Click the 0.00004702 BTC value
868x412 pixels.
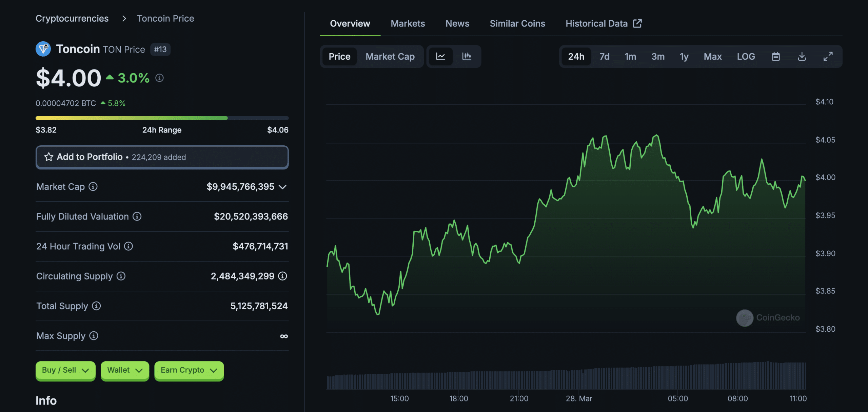66,103
